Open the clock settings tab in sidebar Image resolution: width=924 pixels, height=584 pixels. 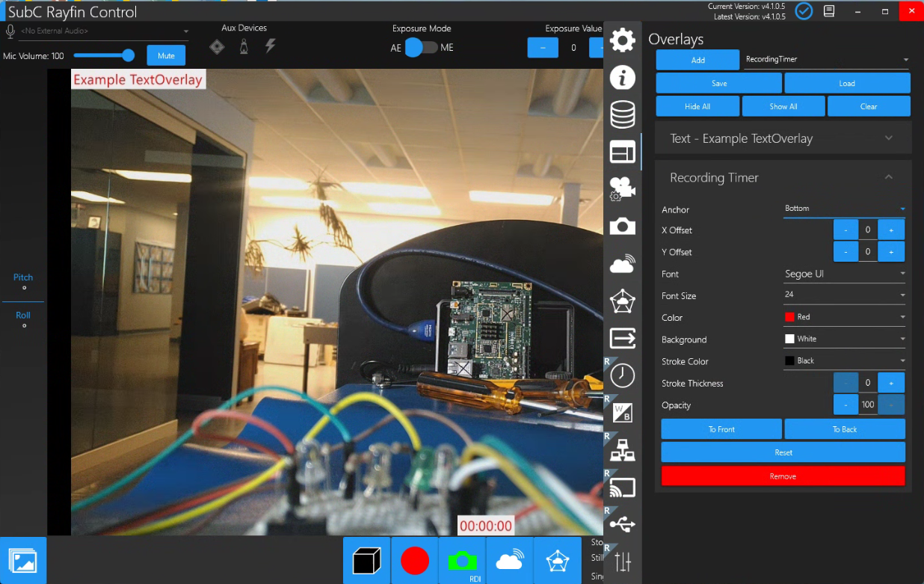[x=623, y=375]
